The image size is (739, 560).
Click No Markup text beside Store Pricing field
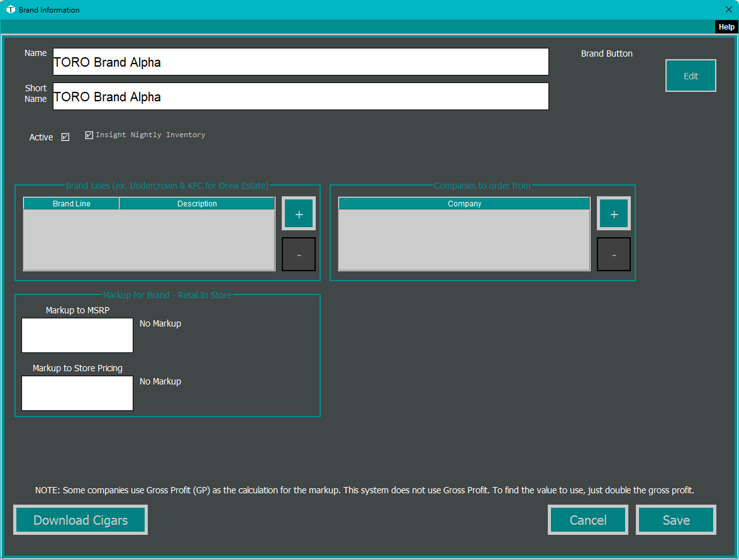[x=160, y=381]
